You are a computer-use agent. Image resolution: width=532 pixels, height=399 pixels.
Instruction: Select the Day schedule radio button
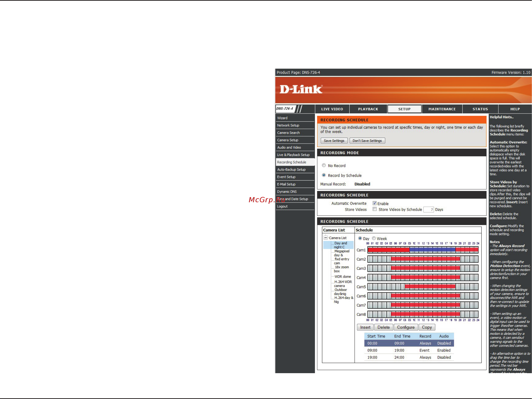tap(360, 238)
